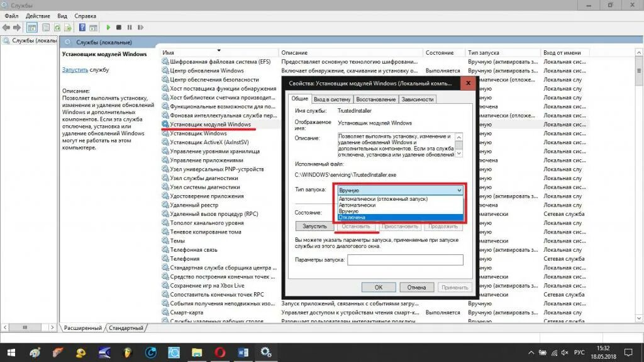This screenshot has width=644, height=362.
Task: Click the services list scroll-down arrow
Action: click(639, 319)
